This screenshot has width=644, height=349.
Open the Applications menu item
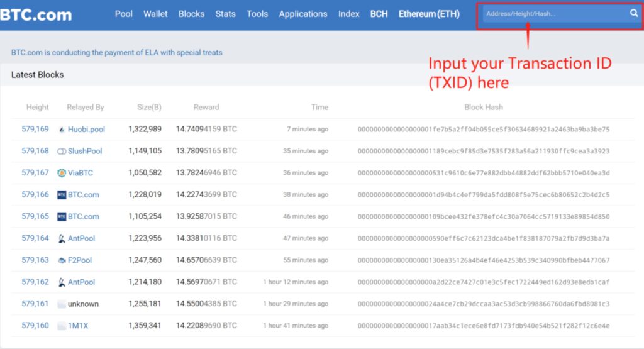pyautogui.click(x=303, y=14)
